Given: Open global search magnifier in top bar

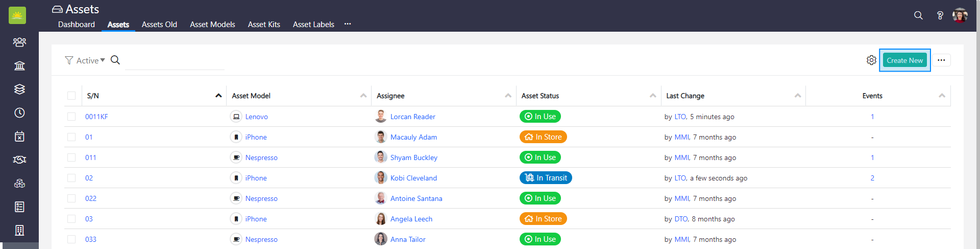Looking at the screenshot, I should 918,15.
